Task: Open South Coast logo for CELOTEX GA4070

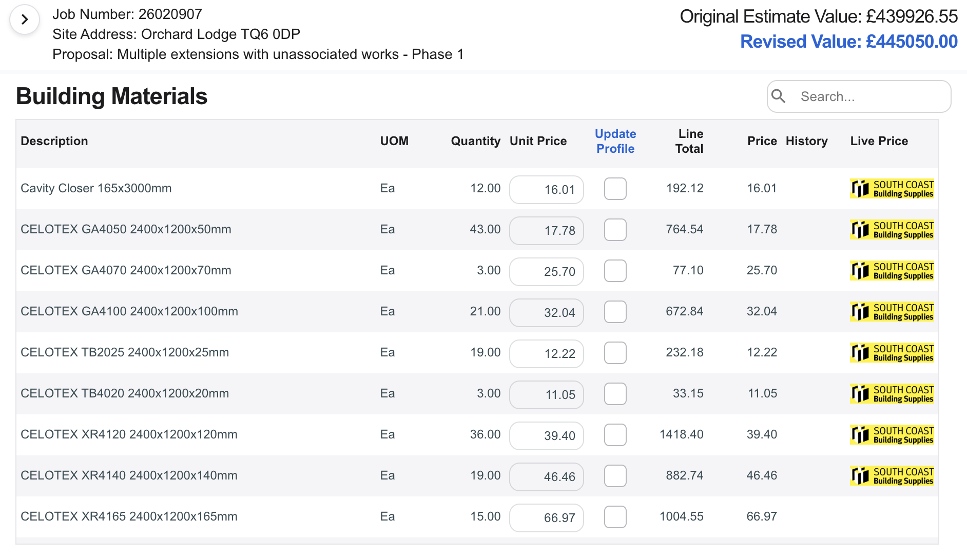Action: [892, 271]
